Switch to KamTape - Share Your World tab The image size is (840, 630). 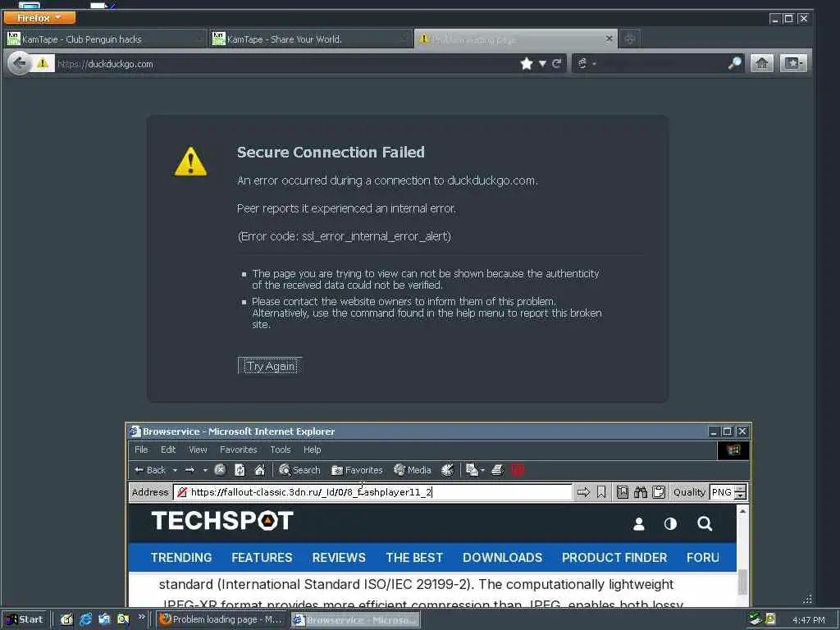(309, 39)
